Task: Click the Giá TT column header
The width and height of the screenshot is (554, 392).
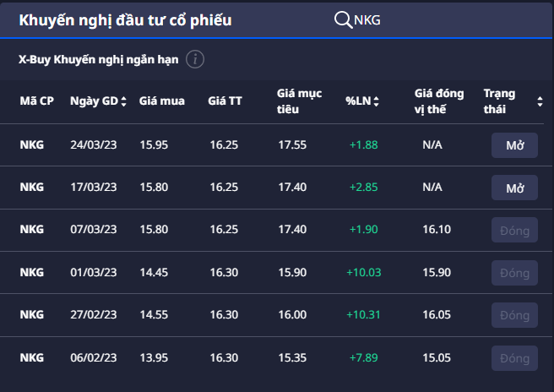Action: [x=225, y=101]
